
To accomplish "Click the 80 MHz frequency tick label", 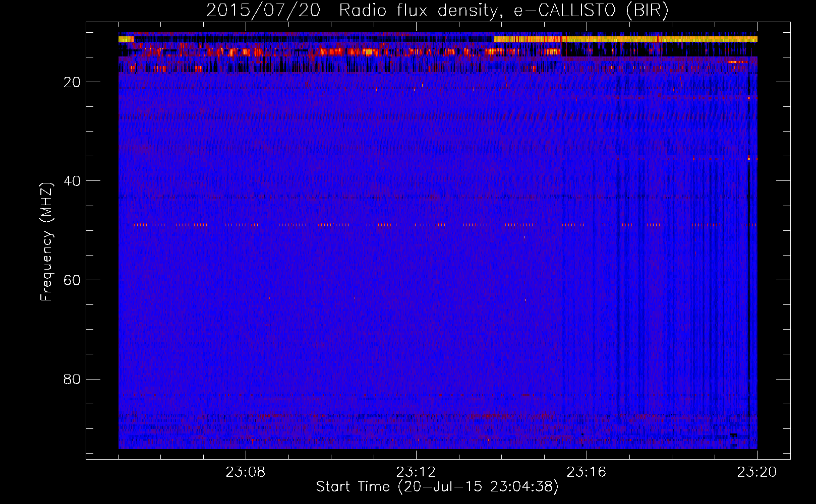I will pos(73,379).
